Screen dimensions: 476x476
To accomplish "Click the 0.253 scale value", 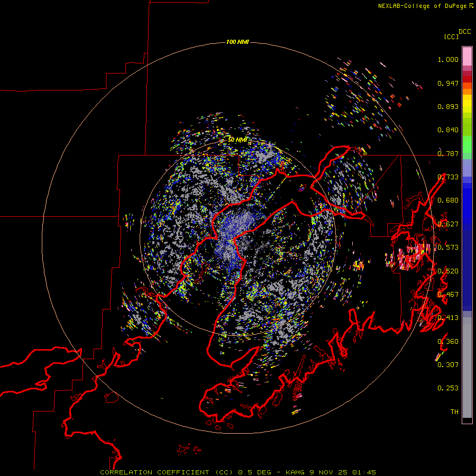I will 448,388.
